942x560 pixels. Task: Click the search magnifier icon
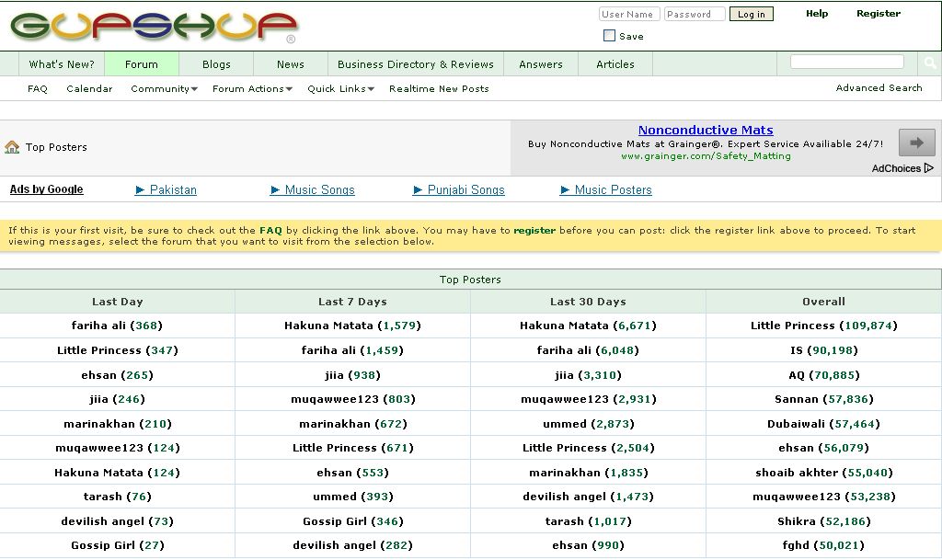coord(930,63)
